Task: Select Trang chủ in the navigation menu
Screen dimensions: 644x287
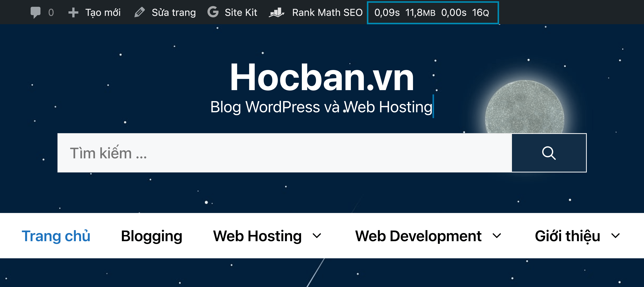Action: tap(56, 236)
